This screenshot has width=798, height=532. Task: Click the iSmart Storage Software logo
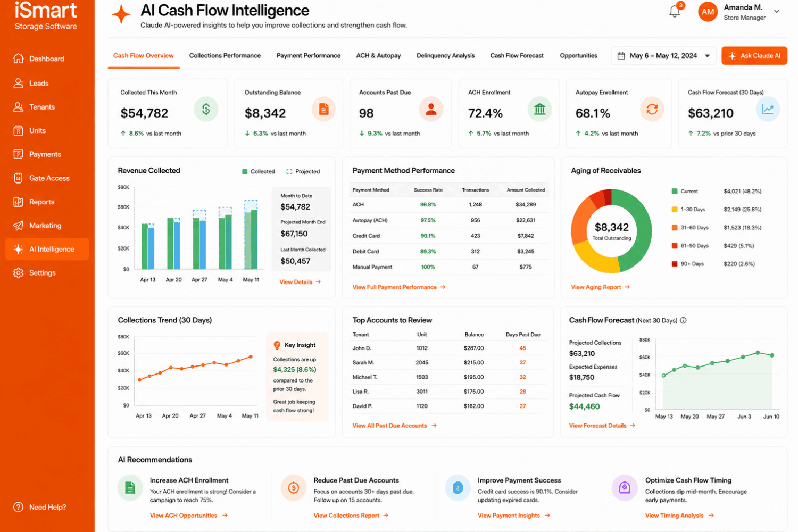click(x=46, y=15)
